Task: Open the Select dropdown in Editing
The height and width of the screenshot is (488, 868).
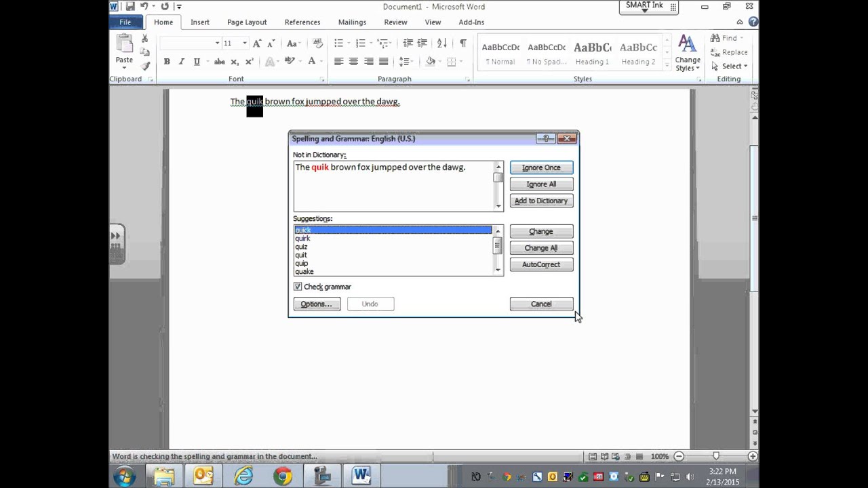Action: point(730,66)
